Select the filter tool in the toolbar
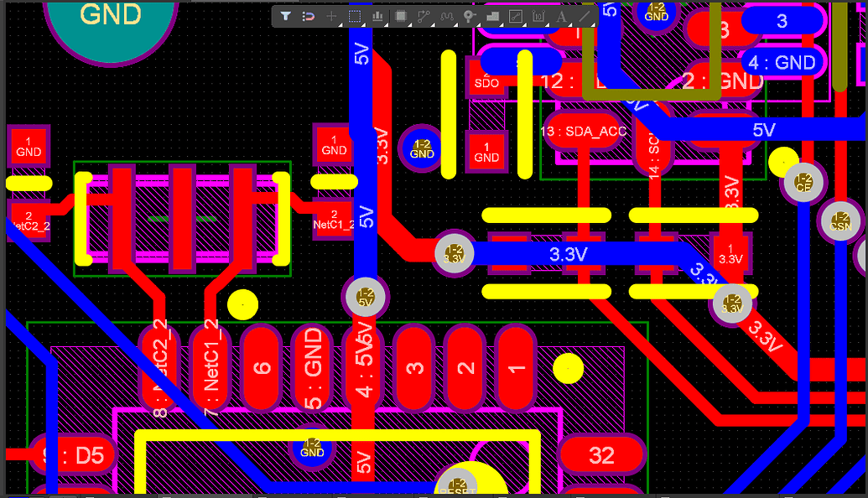Viewport: 868px width, 498px height. pos(287,15)
